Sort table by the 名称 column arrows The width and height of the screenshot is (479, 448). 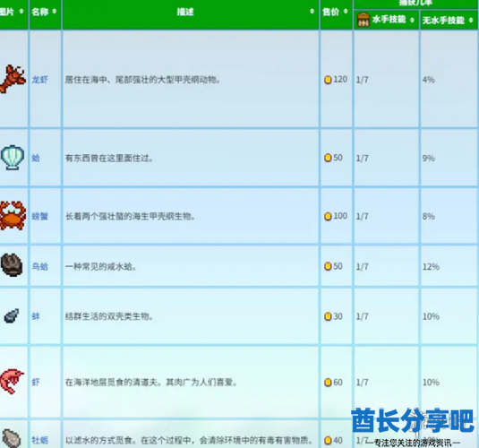coord(55,12)
